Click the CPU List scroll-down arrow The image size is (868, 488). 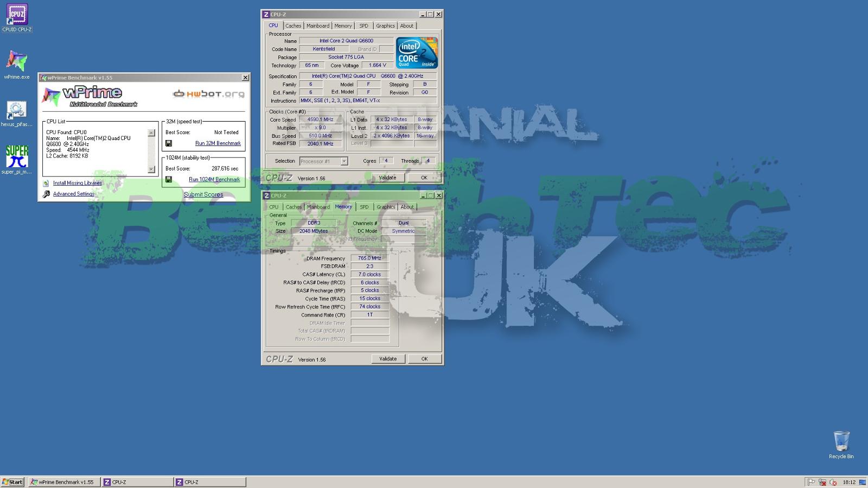[x=151, y=169]
